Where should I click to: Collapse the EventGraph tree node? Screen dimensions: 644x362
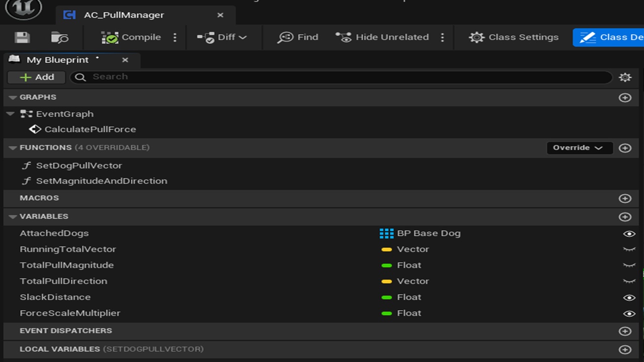[x=10, y=114]
